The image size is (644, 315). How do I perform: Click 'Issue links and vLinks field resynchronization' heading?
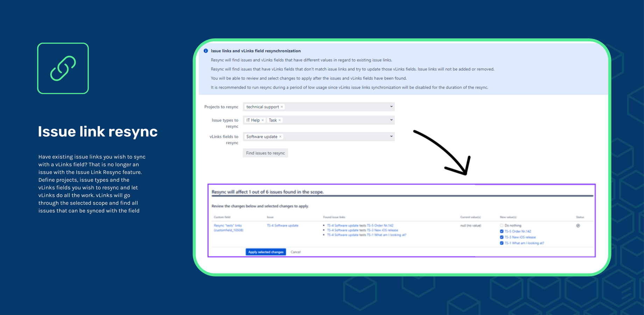(255, 51)
